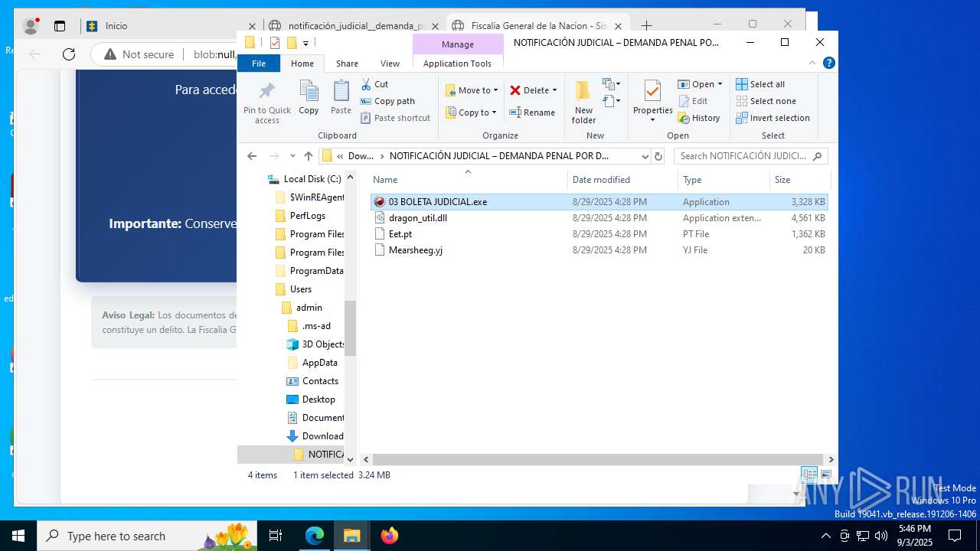
Task: Select Desktop in the navigation tree
Action: coord(311,399)
